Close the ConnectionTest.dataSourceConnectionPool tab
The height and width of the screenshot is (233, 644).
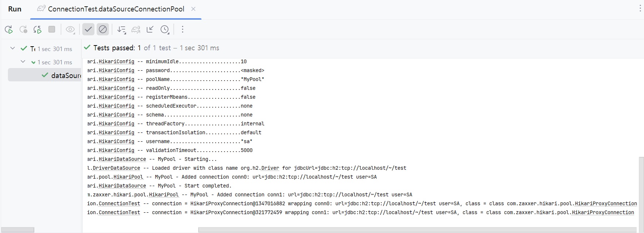pos(193,9)
